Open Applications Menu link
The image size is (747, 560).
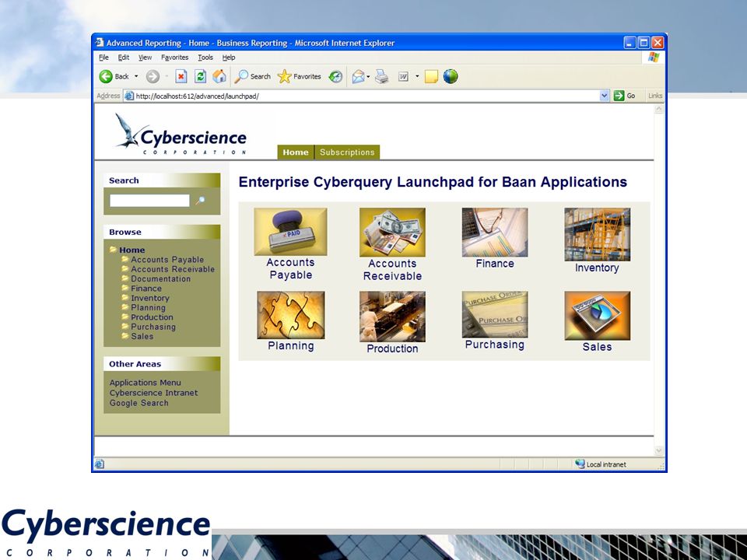pyautogui.click(x=146, y=383)
